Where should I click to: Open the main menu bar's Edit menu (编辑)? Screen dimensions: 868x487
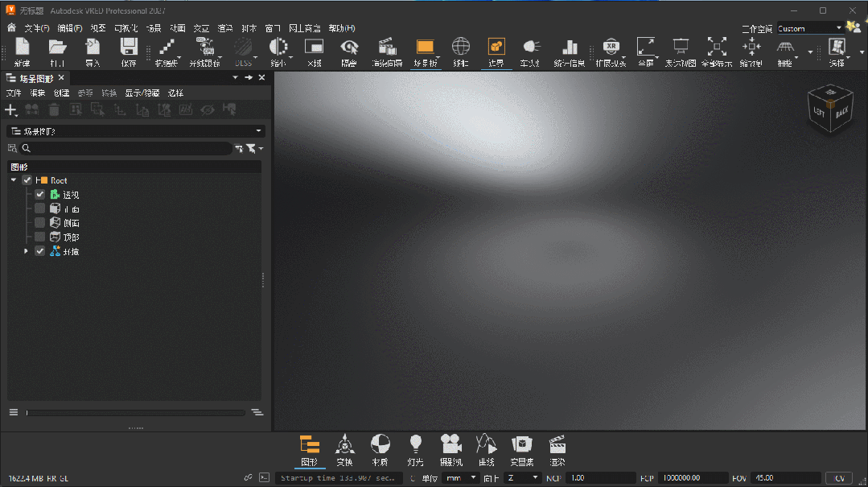point(70,28)
